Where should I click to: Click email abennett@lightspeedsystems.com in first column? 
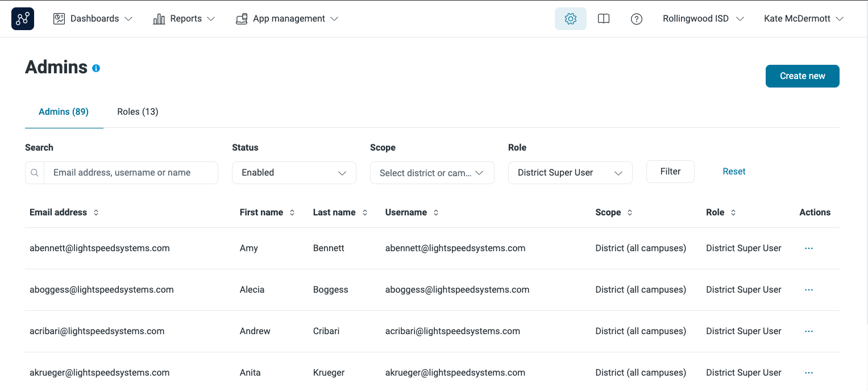coord(99,248)
